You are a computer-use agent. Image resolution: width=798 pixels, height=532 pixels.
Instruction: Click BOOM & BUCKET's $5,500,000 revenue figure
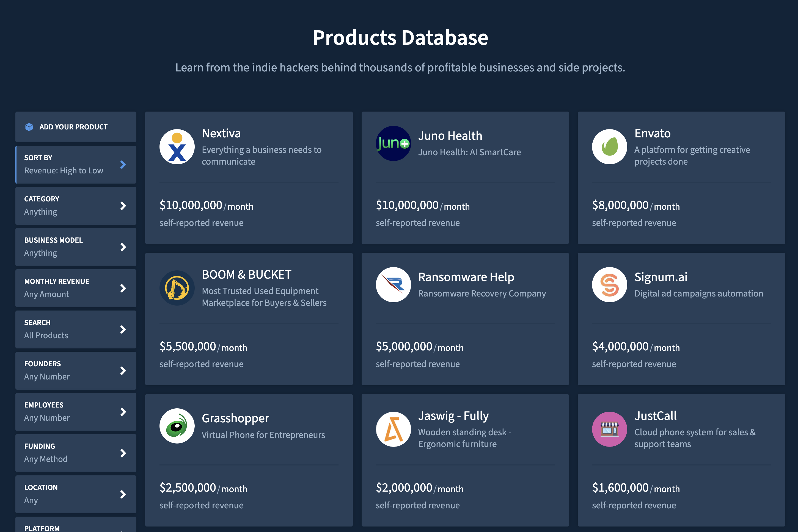(x=188, y=347)
